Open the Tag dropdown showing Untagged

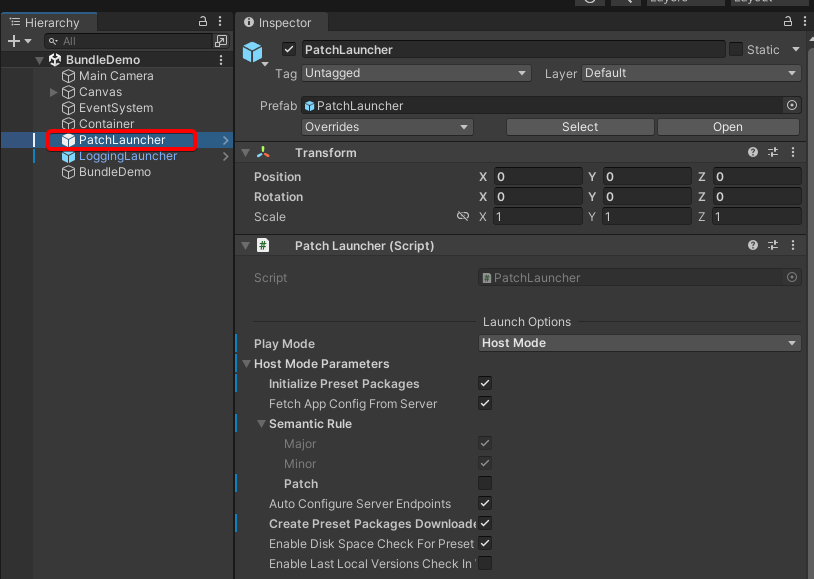(416, 73)
